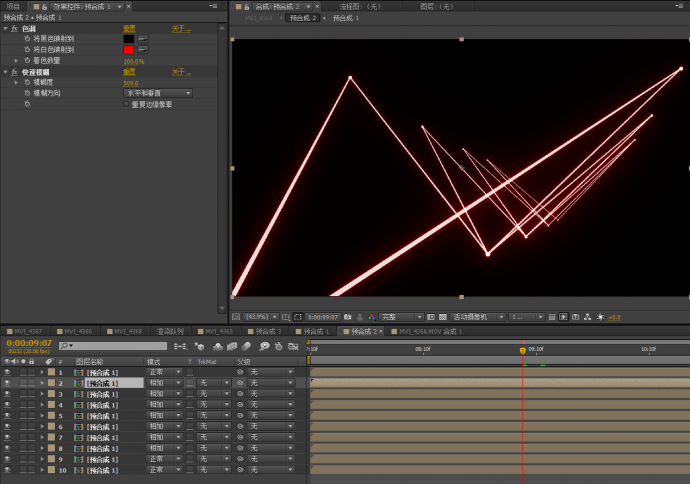
Task: Toggle visibility of layer 10 in the timeline
Action: tap(7, 470)
